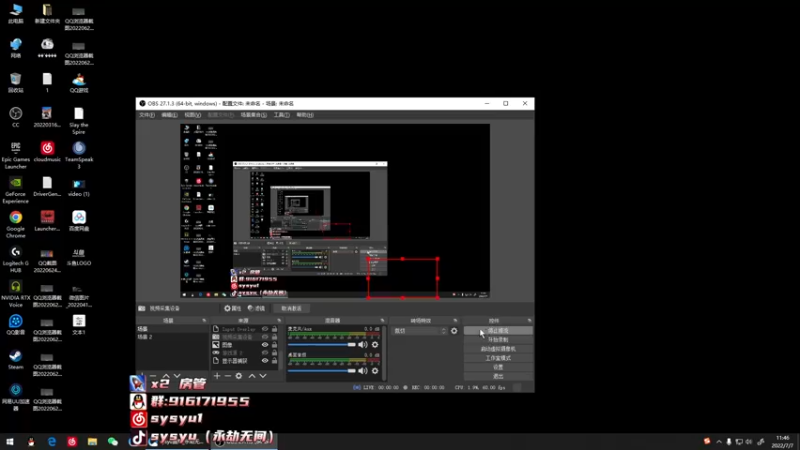Toggle lock on 显示器捕获 source
800x450 pixels.
tap(274, 361)
